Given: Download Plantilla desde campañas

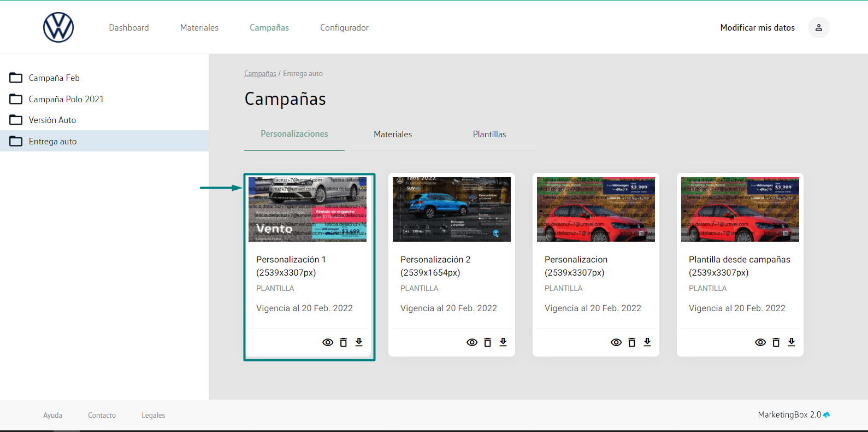Looking at the screenshot, I should tap(792, 342).
